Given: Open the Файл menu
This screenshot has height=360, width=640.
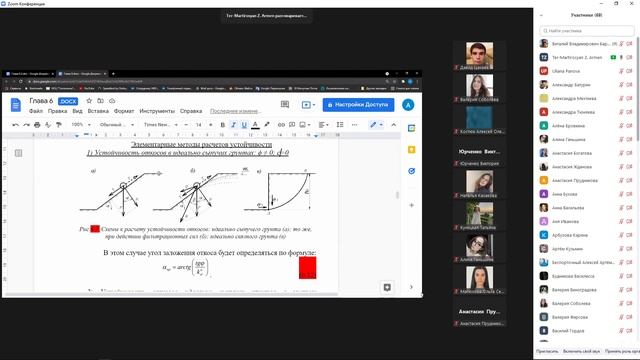Looking at the screenshot, I should tap(36, 111).
